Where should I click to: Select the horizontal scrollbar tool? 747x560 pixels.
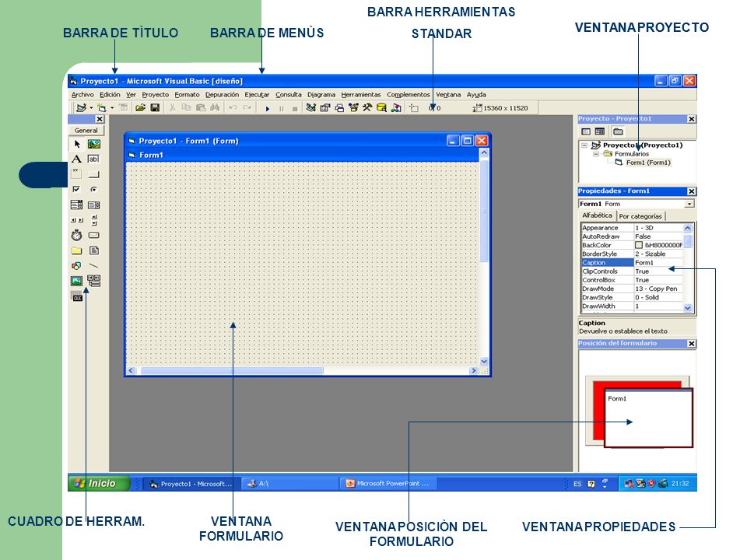pos(77,220)
